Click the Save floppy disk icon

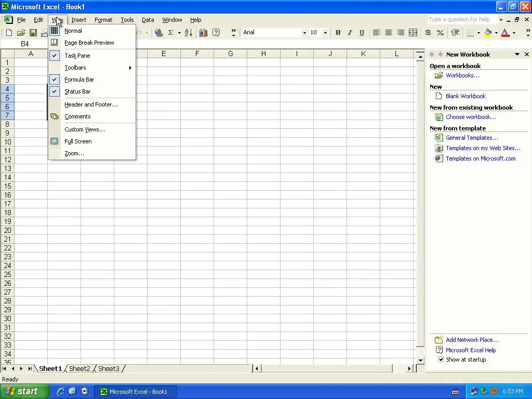click(x=33, y=33)
